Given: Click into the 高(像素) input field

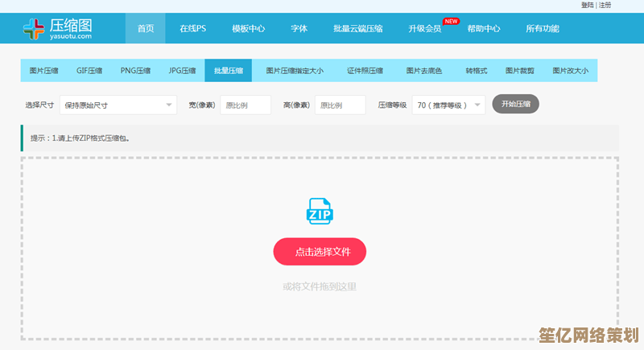Looking at the screenshot, I should click(340, 105).
